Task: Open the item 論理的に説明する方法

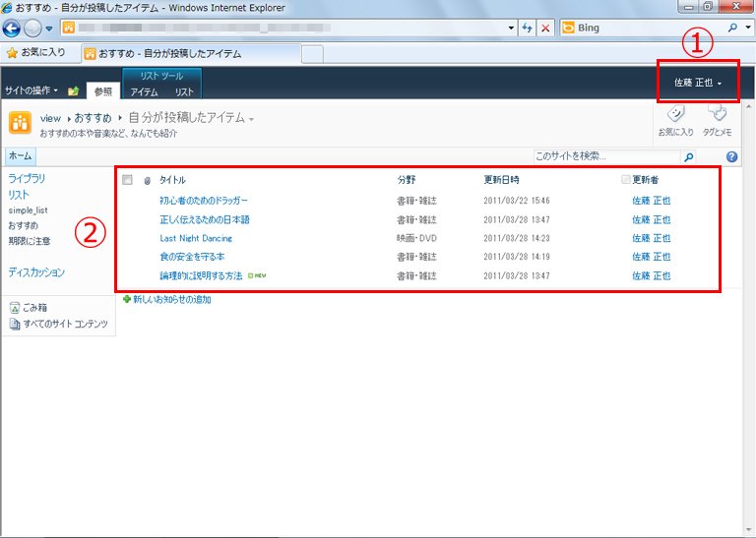Action: click(x=201, y=275)
